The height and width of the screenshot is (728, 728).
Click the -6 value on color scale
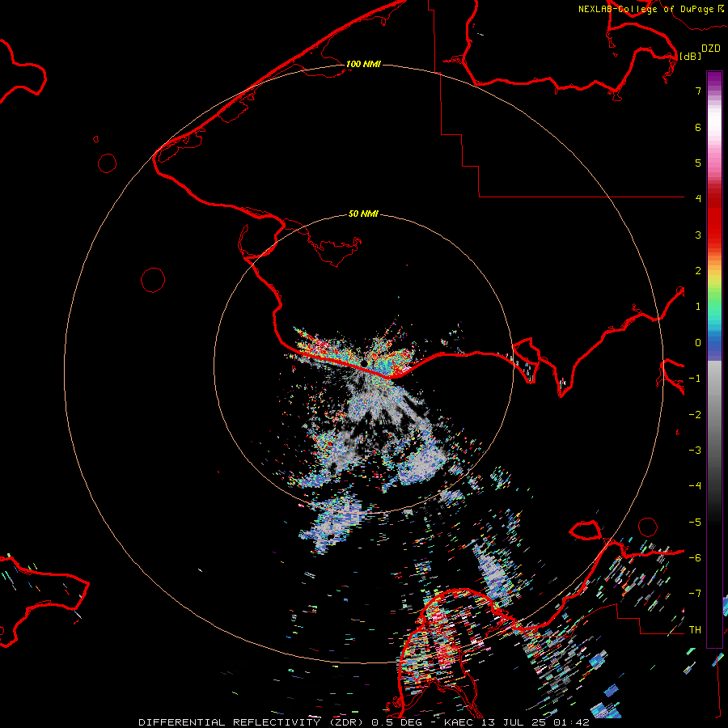[695, 558]
